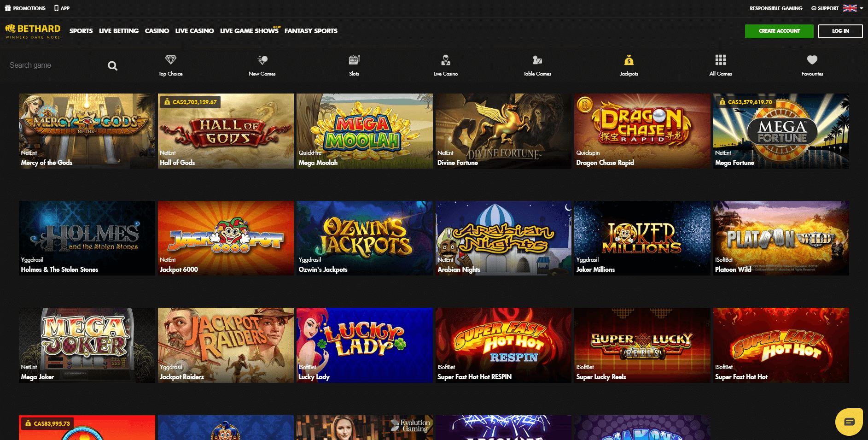Image resolution: width=868 pixels, height=440 pixels.
Task: Open the Promotions link with gift icon
Action: click(x=25, y=8)
